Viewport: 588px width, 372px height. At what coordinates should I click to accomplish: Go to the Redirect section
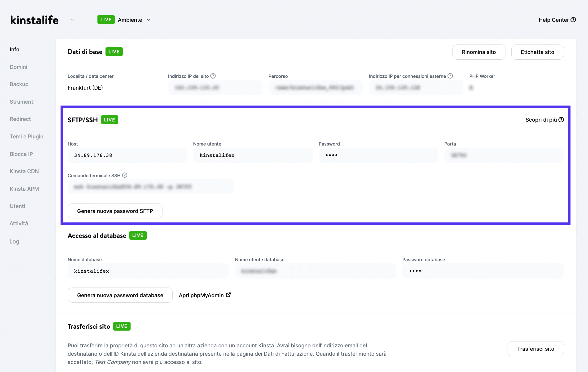point(20,119)
